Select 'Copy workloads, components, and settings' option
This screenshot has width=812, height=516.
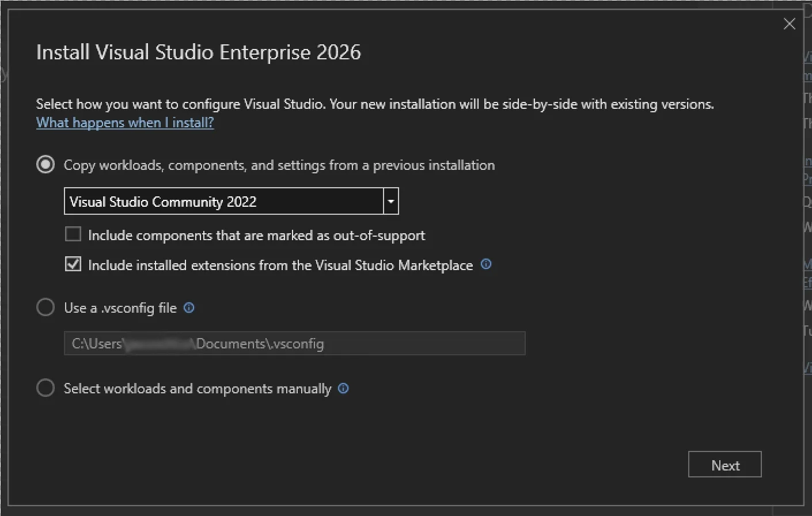(x=45, y=164)
